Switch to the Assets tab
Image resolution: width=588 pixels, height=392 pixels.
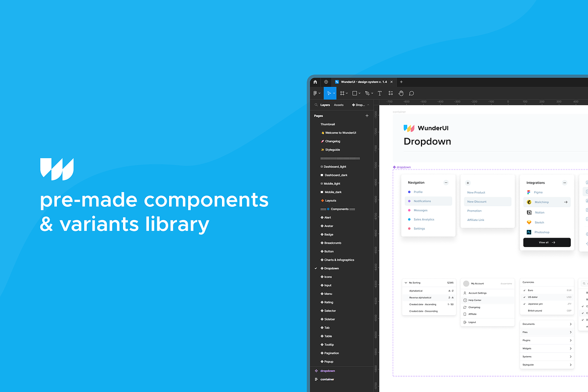point(339,105)
